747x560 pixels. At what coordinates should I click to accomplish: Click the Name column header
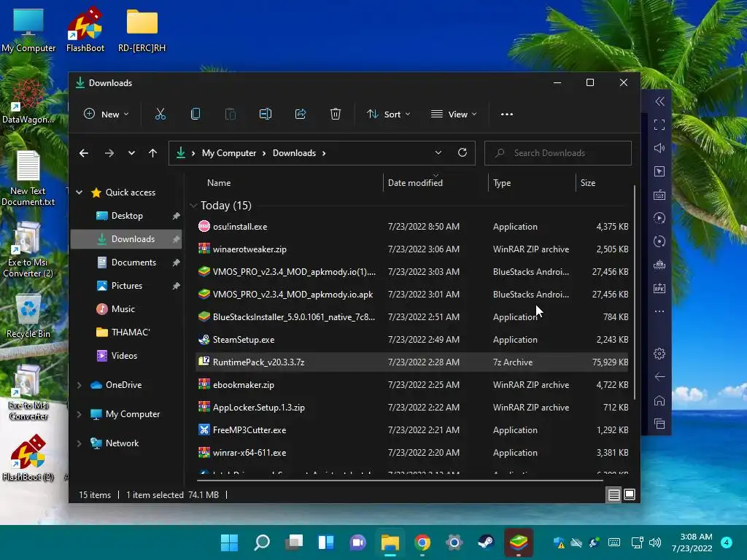click(219, 183)
